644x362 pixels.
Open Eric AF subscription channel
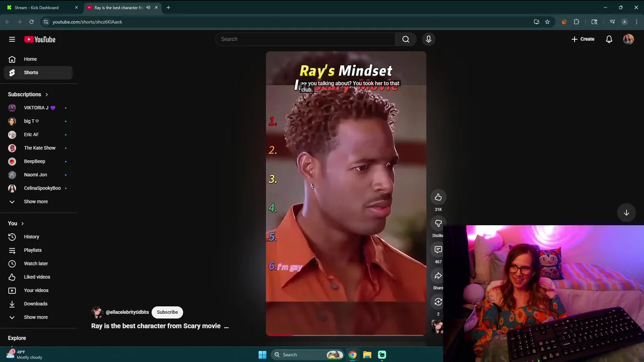[38, 134]
